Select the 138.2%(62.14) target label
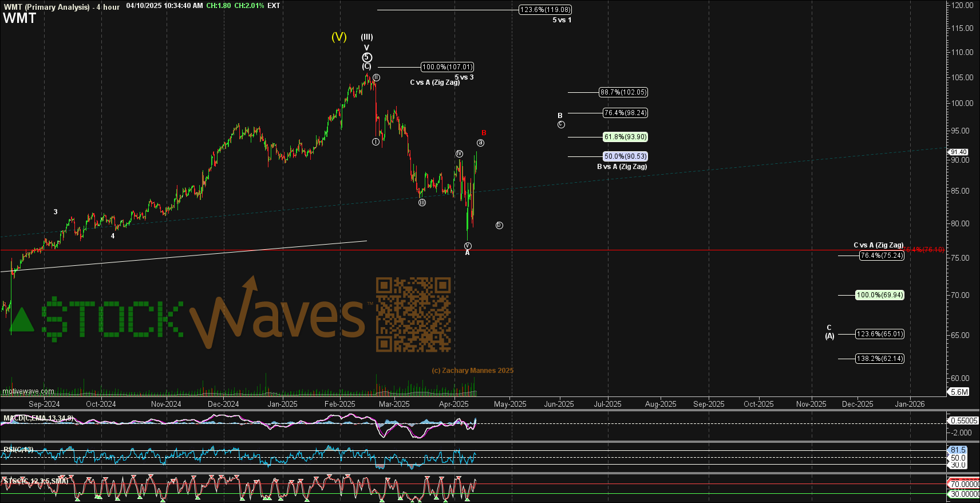 click(880, 359)
